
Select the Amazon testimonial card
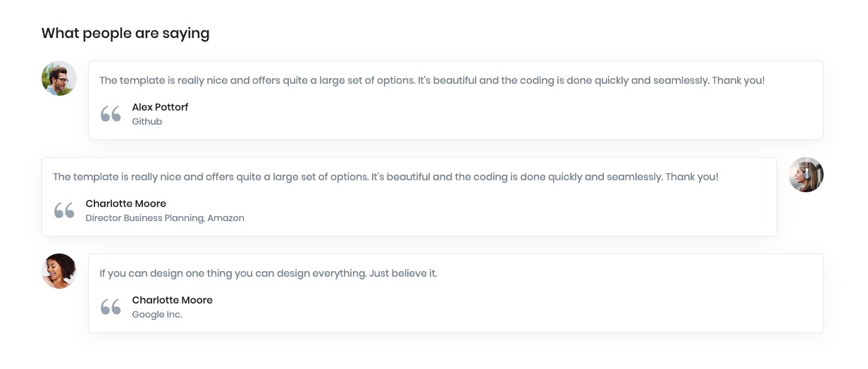pos(409,196)
